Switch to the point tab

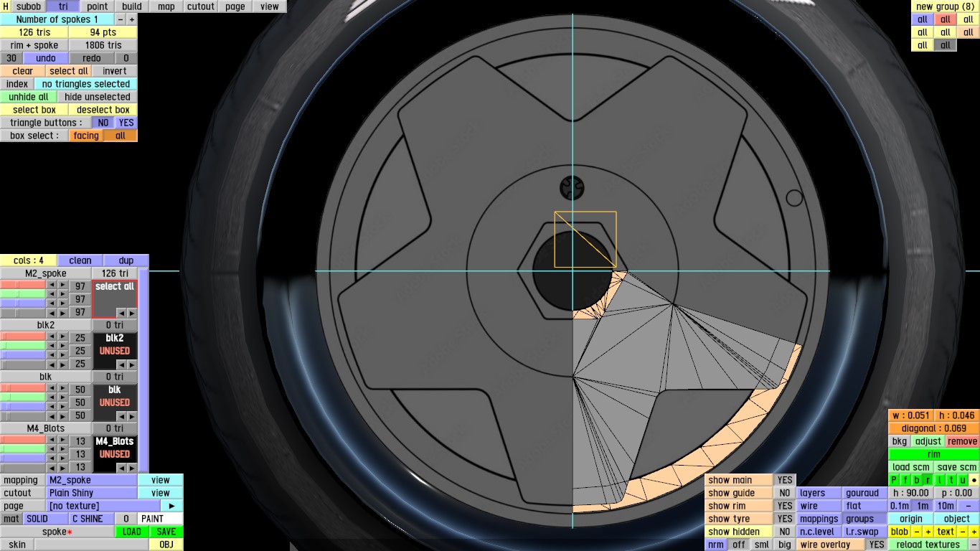[x=98, y=6]
